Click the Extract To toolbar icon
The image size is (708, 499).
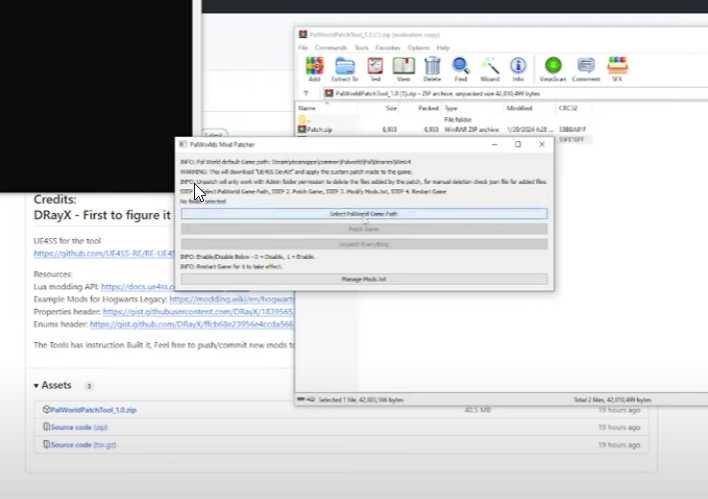pyautogui.click(x=345, y=68)
